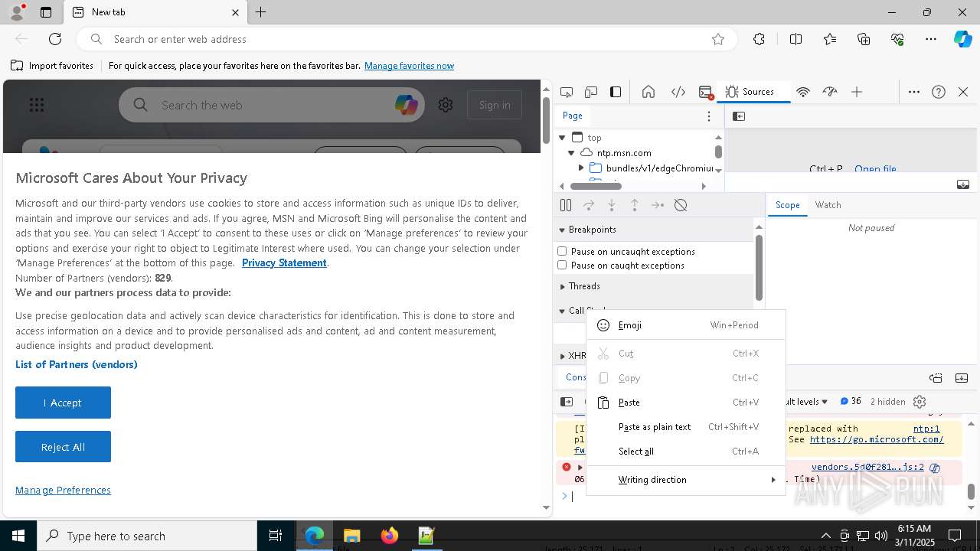Choose Paste in the context menu
Viewport: 980px width, 551px height.
(686, 403)
